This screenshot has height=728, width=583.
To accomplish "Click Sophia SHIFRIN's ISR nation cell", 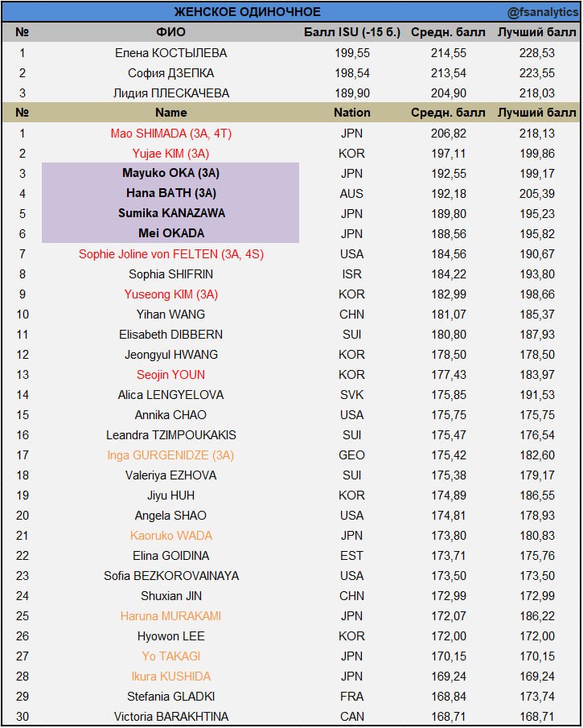I will [352, 274].
